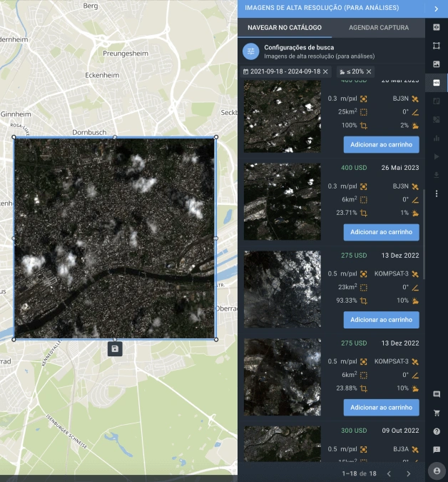Select the 23km² KOMPSAT-3 image thumbnail
The width and height of the screenshot is (448, 482).
282,289
